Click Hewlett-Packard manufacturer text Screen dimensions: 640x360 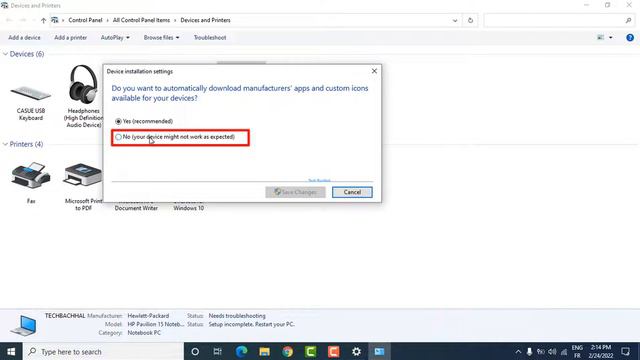tap(148, 316)
